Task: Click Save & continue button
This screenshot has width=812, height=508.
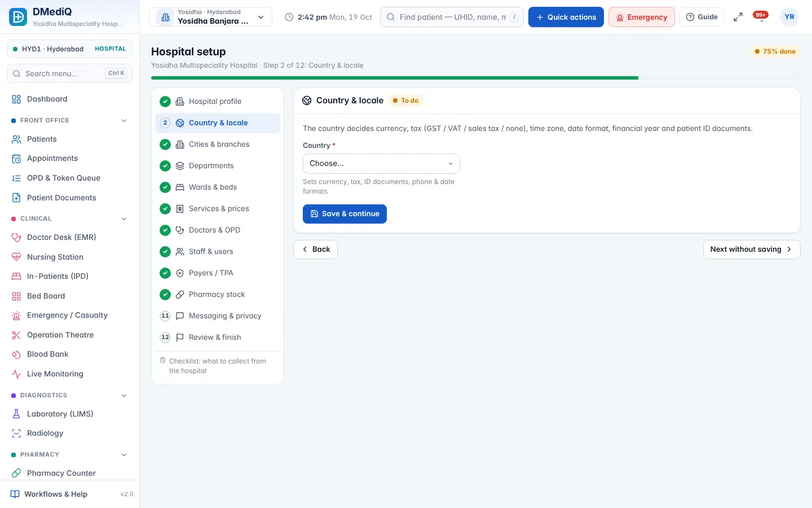Action: coord(345,214)
